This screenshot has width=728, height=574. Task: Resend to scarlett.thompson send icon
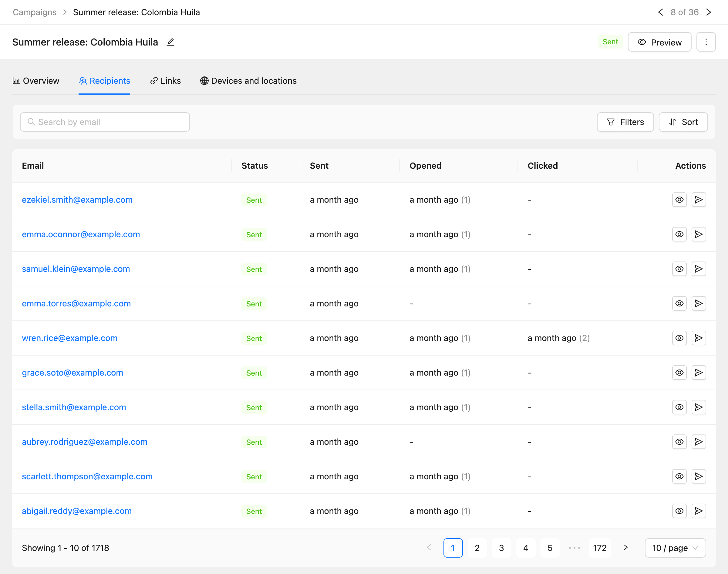[x=699, y=477]
